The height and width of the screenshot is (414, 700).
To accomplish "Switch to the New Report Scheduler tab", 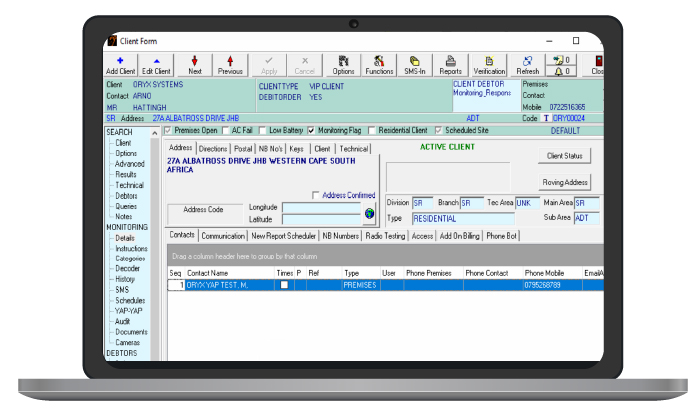I will point(283,236).
